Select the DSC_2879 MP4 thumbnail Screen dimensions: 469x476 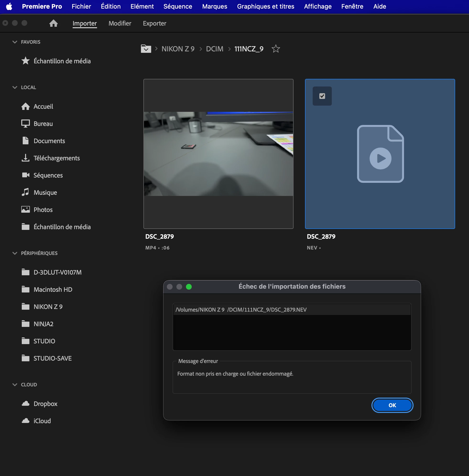218,154
